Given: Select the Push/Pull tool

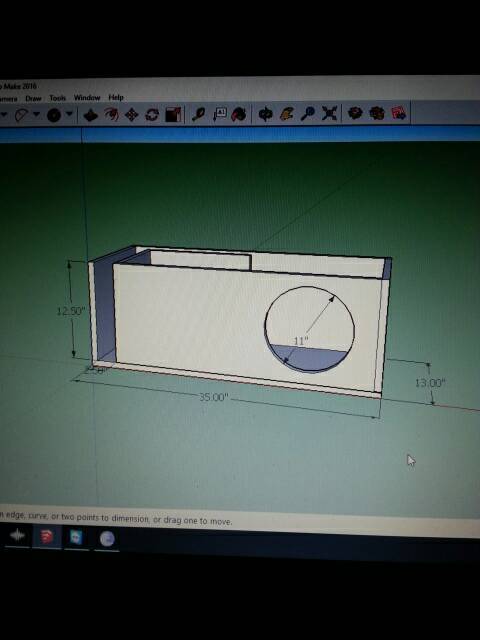Looking at the screenshot, I should 90,115.
